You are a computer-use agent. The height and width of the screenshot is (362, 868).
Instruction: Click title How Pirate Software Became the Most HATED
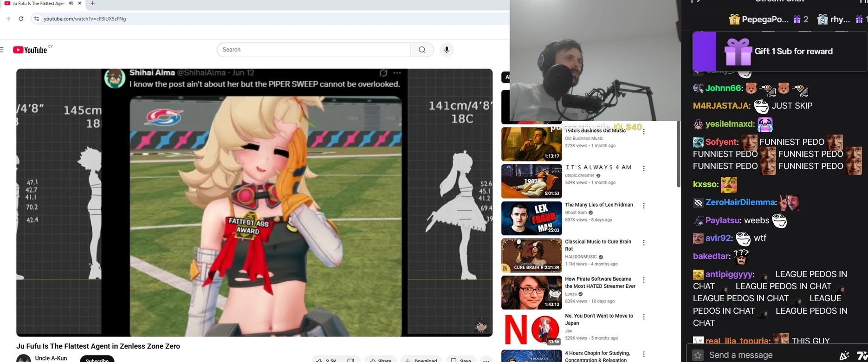tap(600, 283)
